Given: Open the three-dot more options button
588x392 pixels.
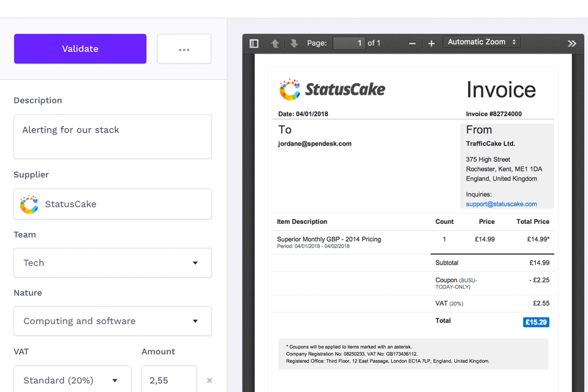Looking at the screenshot, I should pos(184,49).
